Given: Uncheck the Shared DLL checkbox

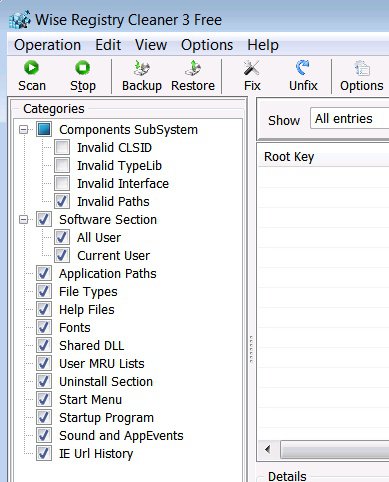Looking at the screenshot, I should click(44, 345).
